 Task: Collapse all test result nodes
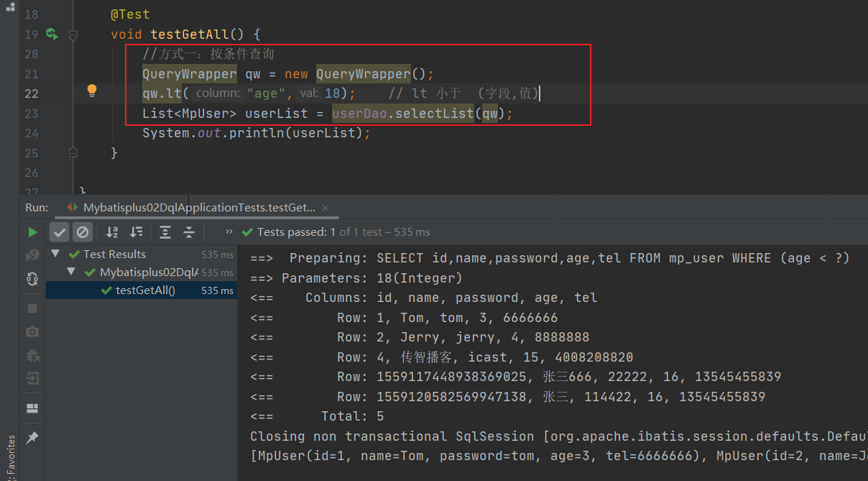pyautogui.click(x=189, y=232)
